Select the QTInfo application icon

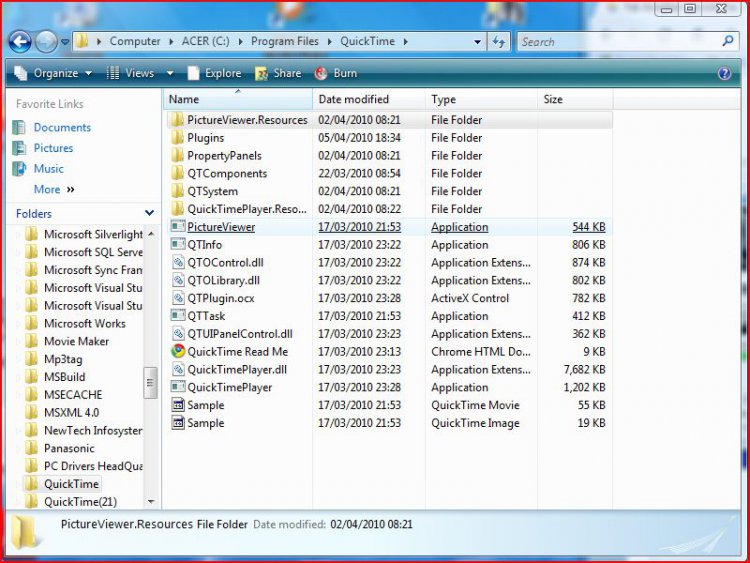178,244
